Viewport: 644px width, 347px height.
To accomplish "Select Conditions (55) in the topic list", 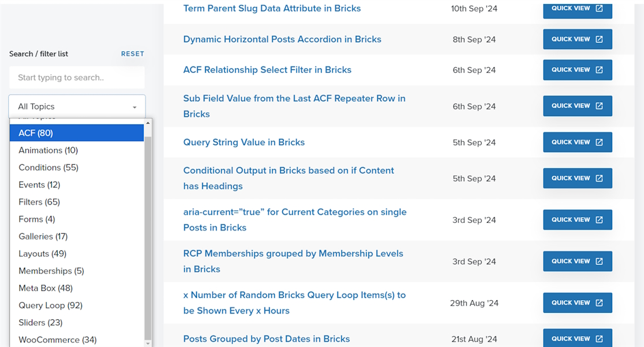I will [x=49, y=168].
